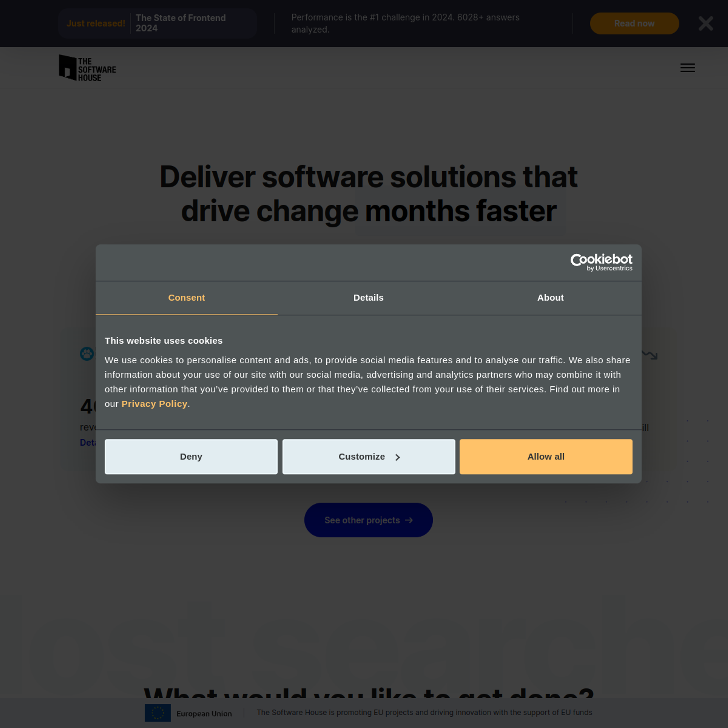Click the Read now button
Screen dimensions: 728x728
(634, 23)
